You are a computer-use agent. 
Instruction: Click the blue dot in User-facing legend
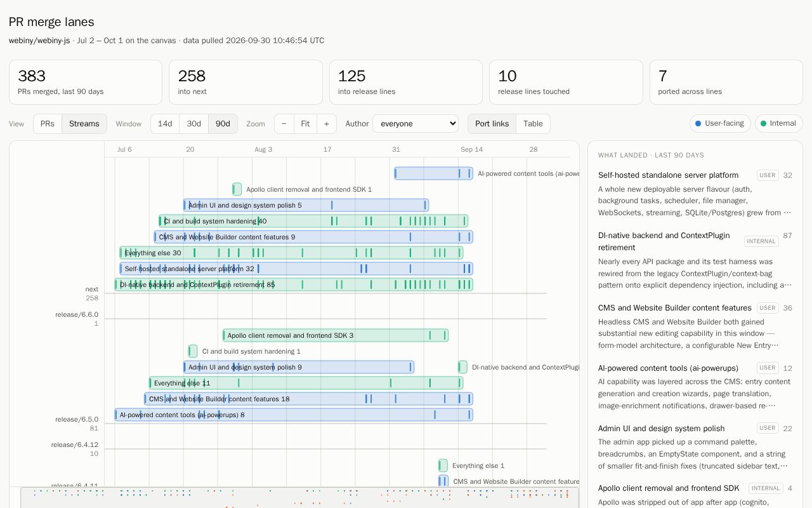698,124
